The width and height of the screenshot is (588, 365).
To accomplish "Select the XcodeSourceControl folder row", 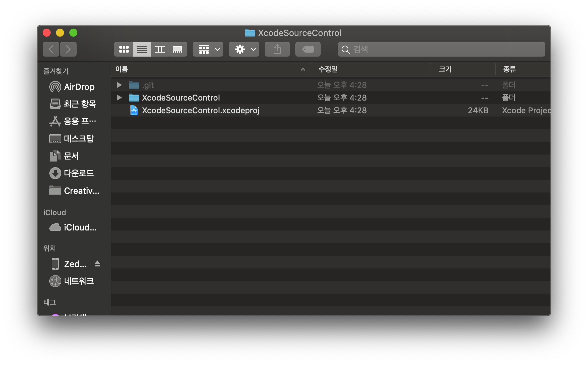I will (x=331, y=98).
